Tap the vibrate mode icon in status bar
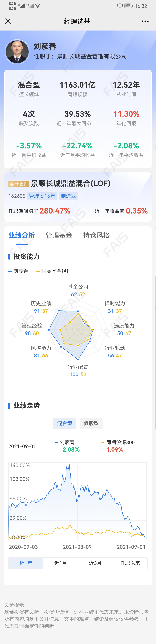 click(x=120, y=6)
